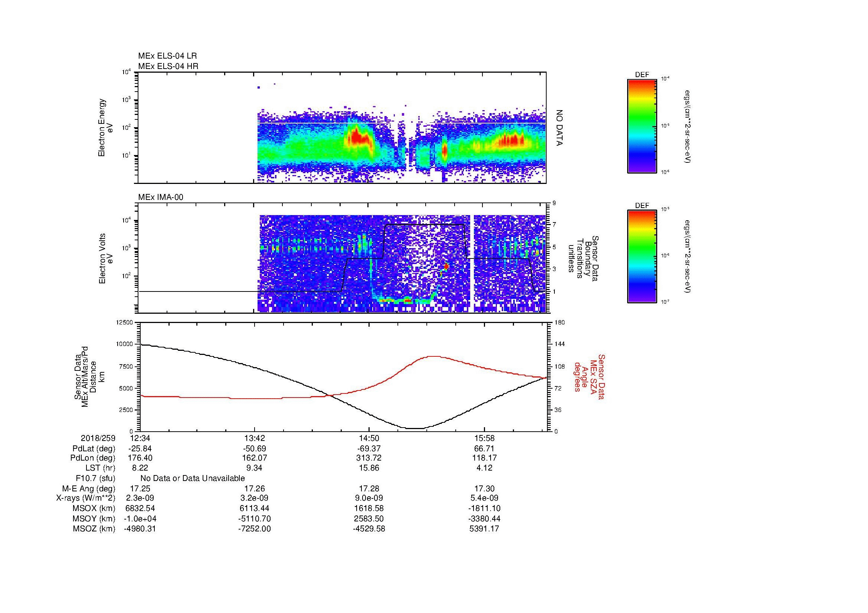Click the PdLat value '-69.37'
Viewport: 868px width, 613px height.
pyautogui.click(x=369, y=449)
